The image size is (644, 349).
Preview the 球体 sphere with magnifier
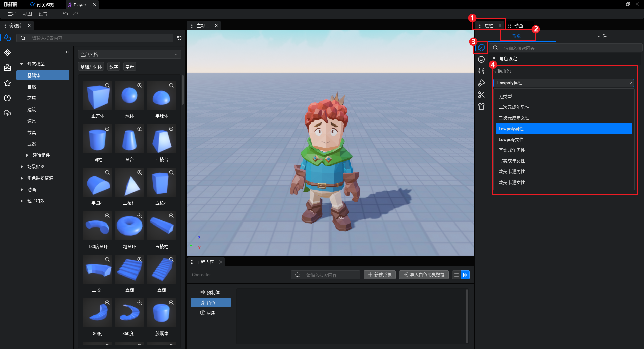pos(140,85)
